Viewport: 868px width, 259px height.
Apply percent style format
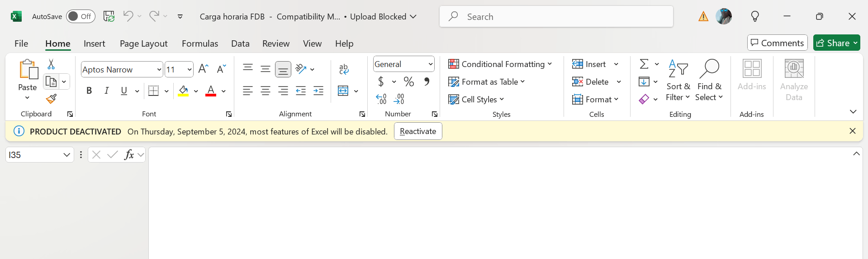(x=409, y=82)
